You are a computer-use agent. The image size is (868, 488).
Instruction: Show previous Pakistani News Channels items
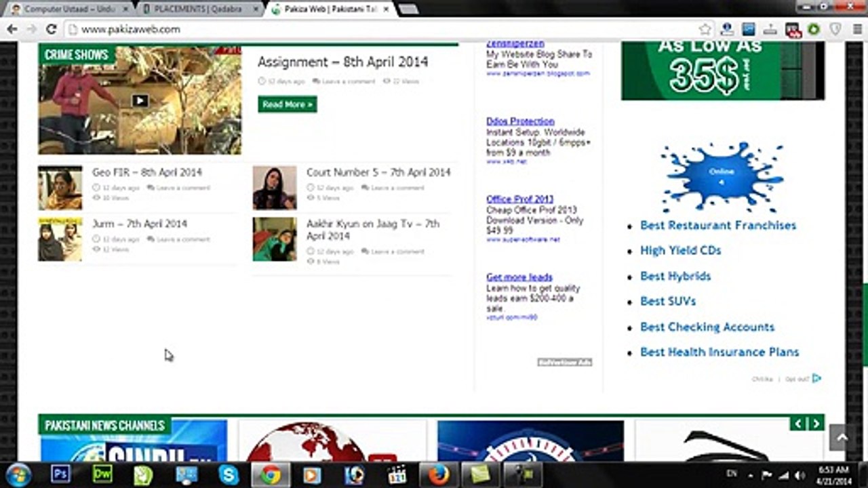(x=798, y=424)
